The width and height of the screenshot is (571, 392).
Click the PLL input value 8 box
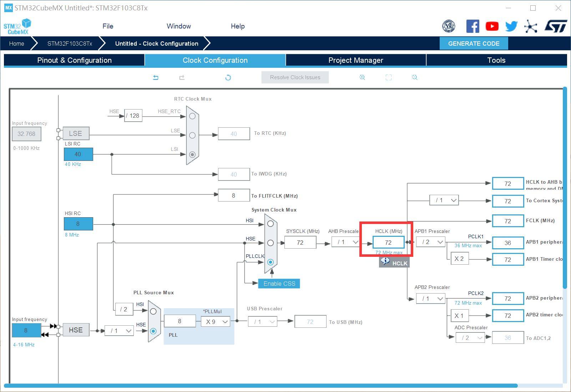[180, 321]
